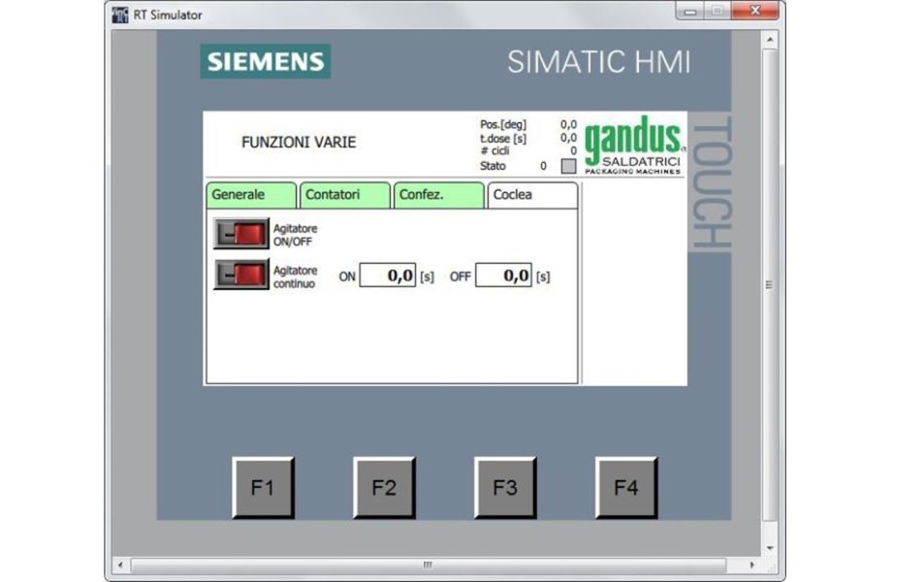Click the vertical scrollbar down arrow
The width and height of the screenshot is (924, 582).
[770, 547]
